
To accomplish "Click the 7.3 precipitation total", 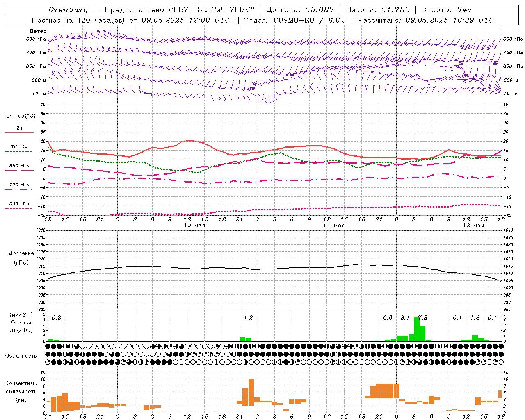I will pos(422,317).
